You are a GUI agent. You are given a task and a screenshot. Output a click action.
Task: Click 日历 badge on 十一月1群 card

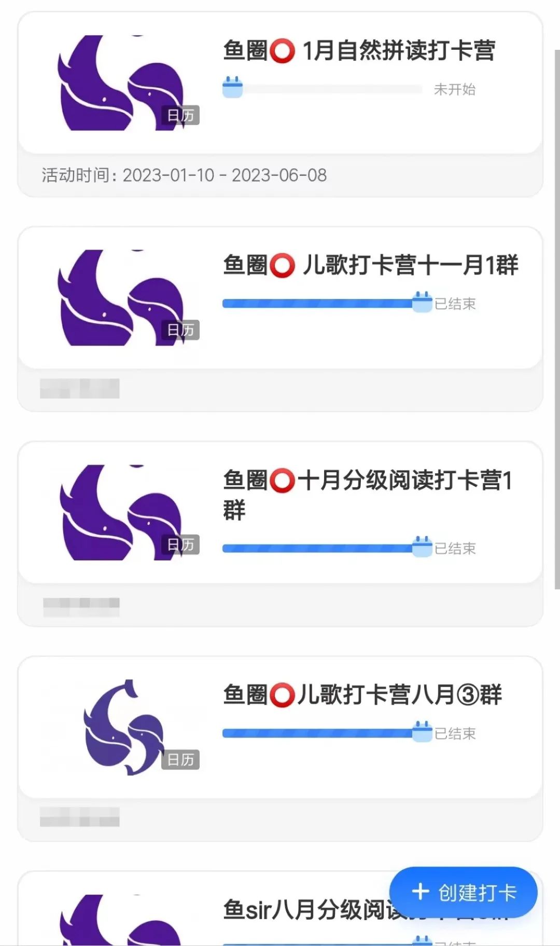pos(180,330)
